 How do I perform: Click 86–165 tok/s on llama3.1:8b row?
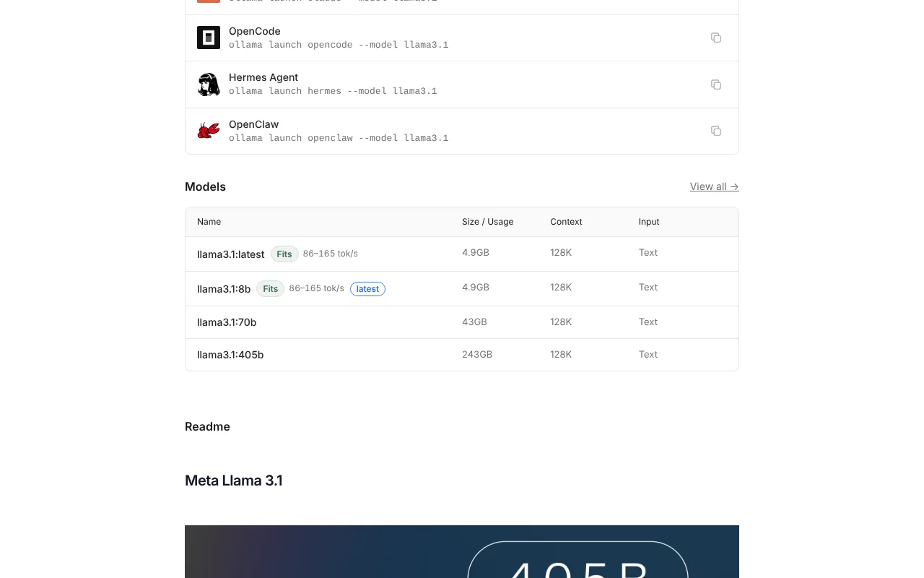point(317,288)
